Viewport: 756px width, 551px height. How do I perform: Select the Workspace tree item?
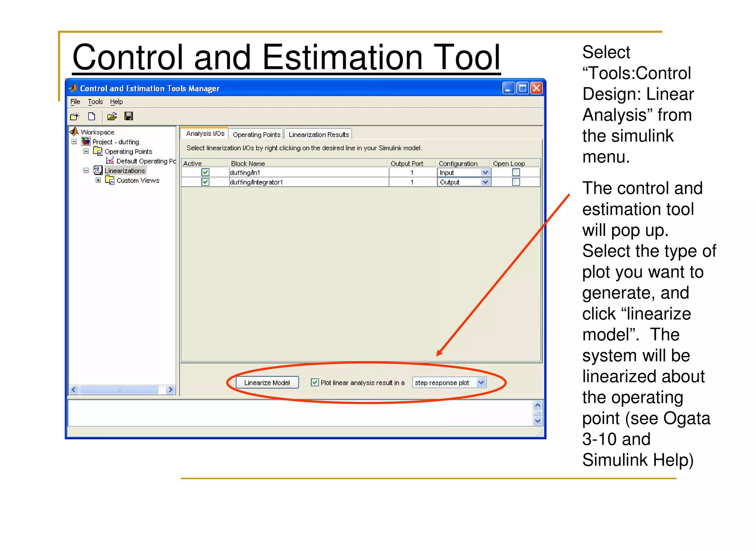point(97,132)
